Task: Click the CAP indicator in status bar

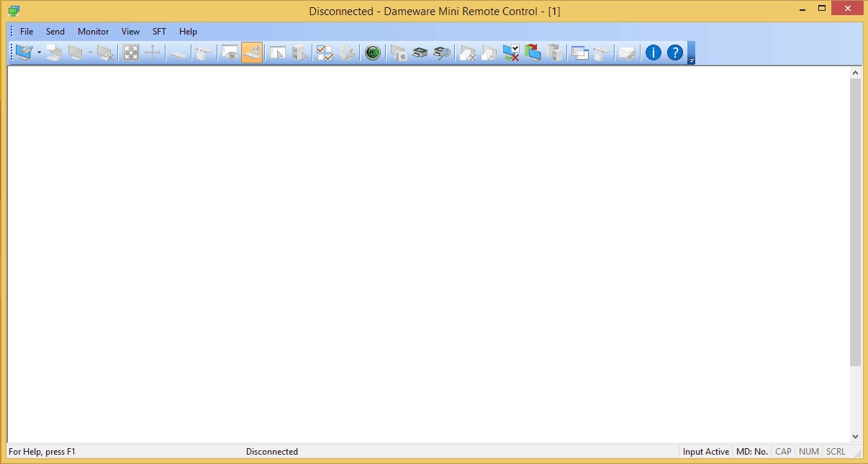Action: (x=783, y=452)
